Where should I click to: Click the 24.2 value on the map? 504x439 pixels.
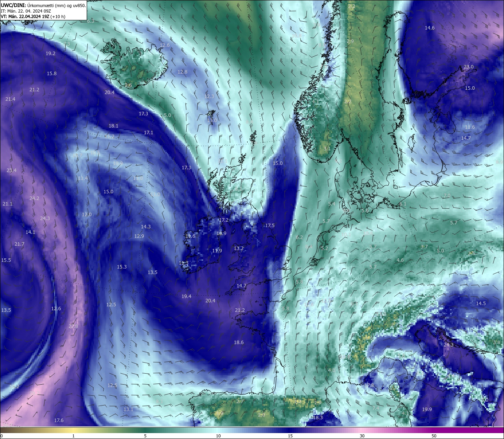pos(34,198)
